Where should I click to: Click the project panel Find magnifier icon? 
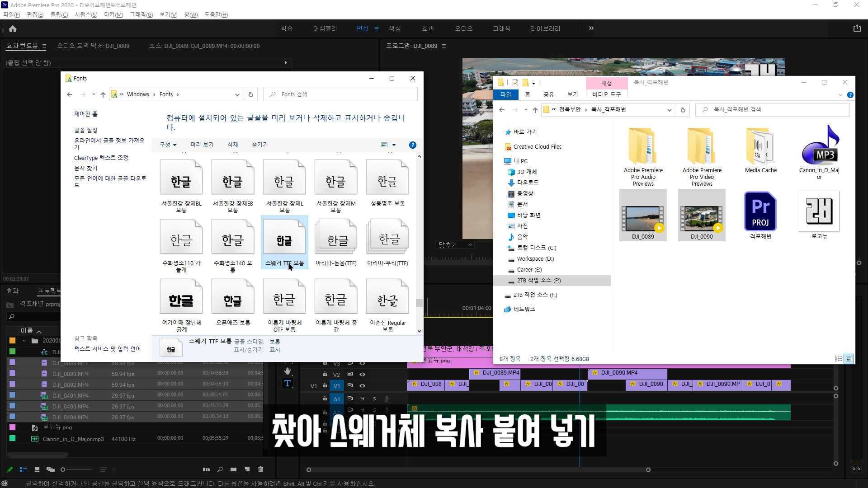point(220,469)
